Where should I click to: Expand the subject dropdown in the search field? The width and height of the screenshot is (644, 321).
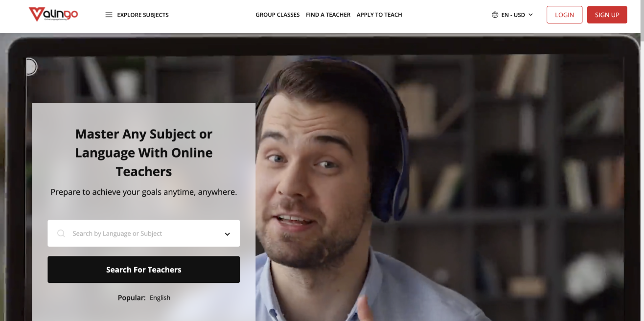pos(227,234)
